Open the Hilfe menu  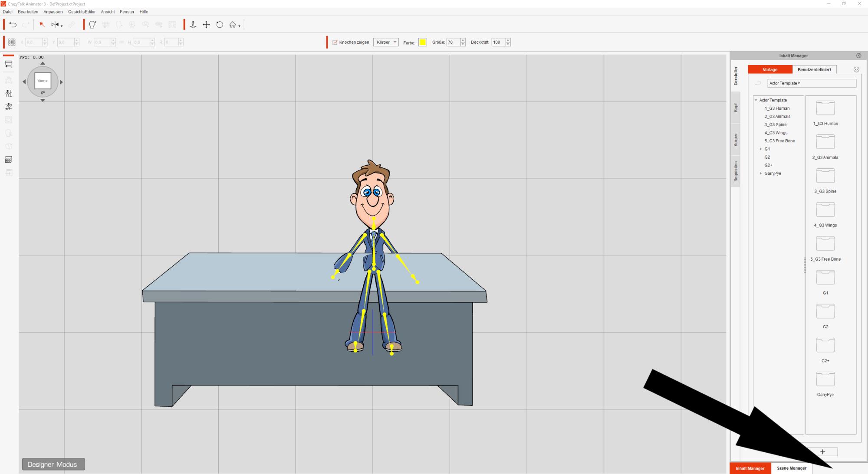[x=144, y=12]
